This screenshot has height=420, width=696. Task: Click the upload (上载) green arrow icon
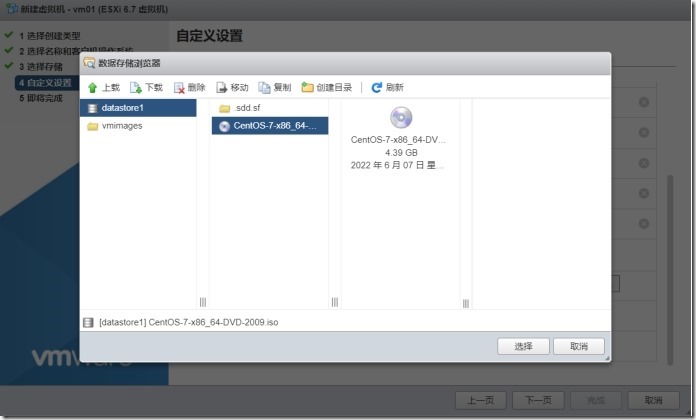tap(92, 87)
